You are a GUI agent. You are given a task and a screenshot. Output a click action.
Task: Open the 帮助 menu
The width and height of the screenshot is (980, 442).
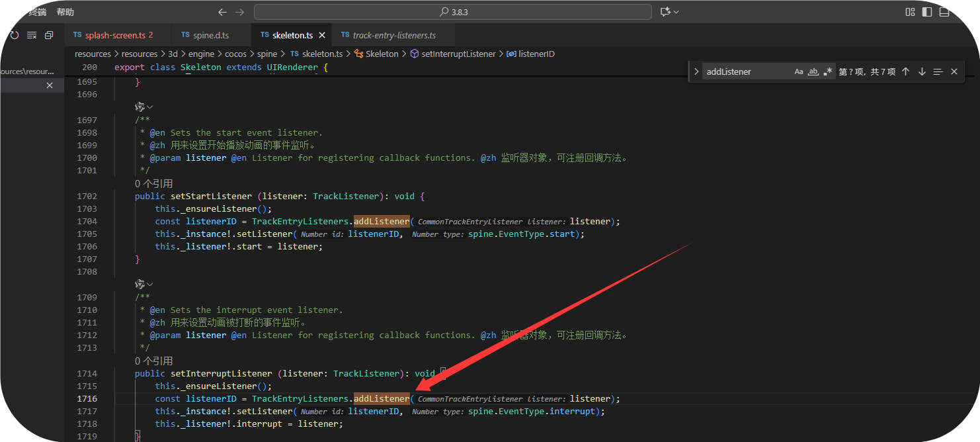[x=65, y=12]
